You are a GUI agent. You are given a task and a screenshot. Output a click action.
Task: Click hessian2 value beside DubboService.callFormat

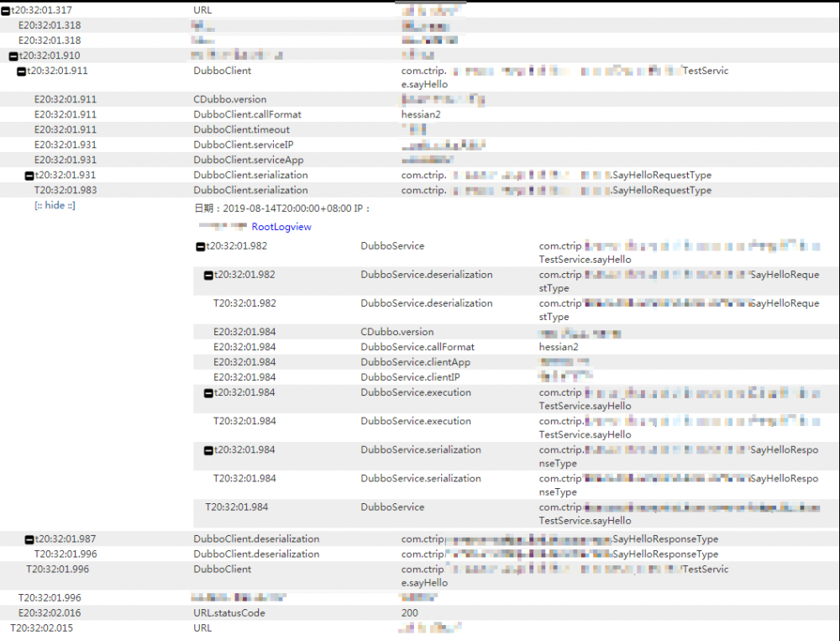click(559, 347)
